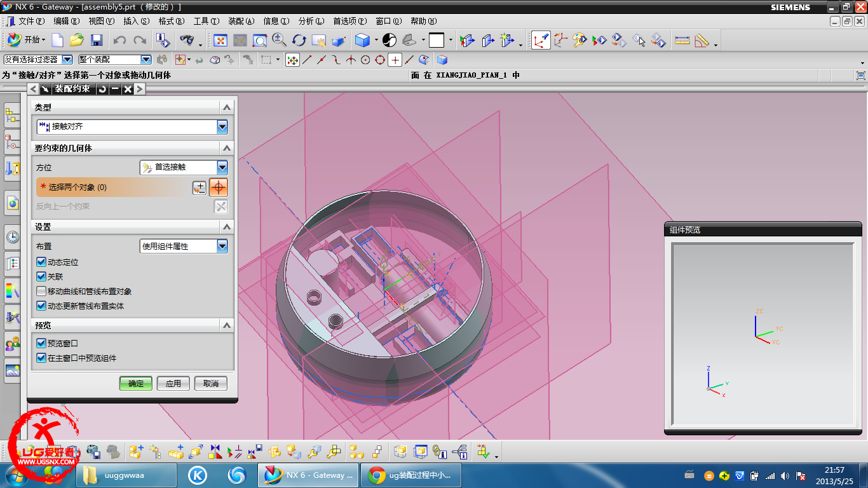Click the 组件预览 window coordinate view

pos(763,334)
